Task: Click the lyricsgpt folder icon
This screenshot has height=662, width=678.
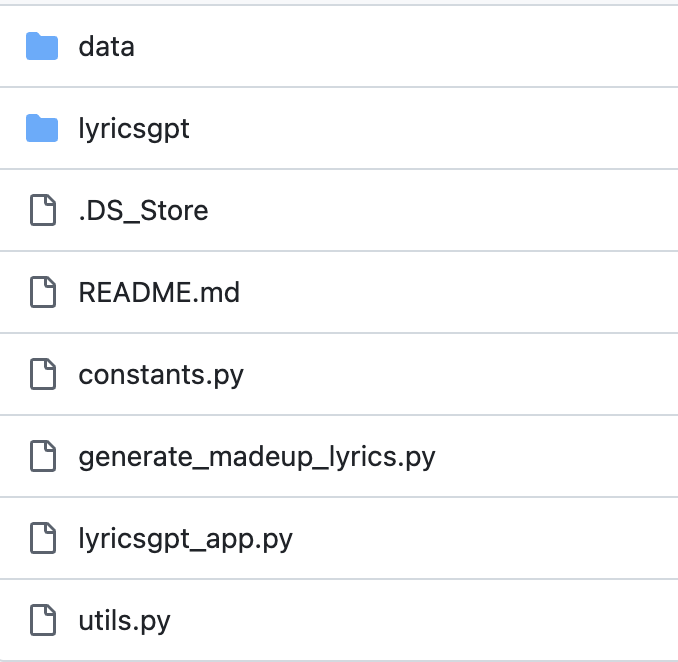Action: tap(42, 128)
